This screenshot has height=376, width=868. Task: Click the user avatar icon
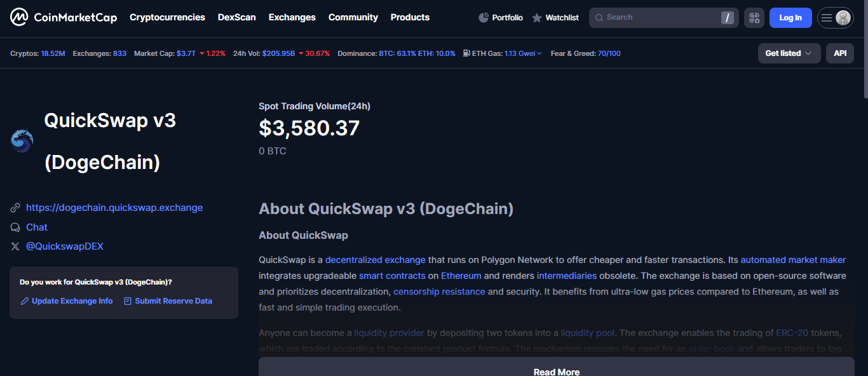pos(843,18)
